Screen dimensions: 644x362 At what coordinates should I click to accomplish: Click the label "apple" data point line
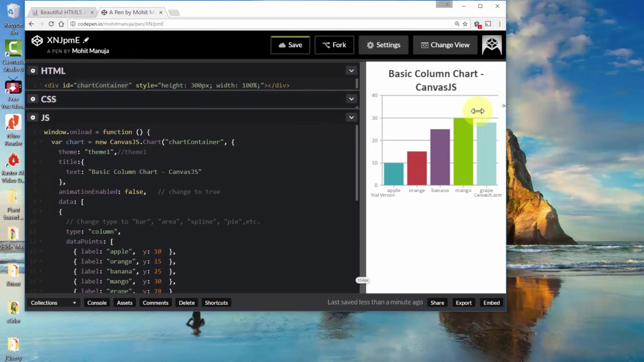tap(124, 251)
